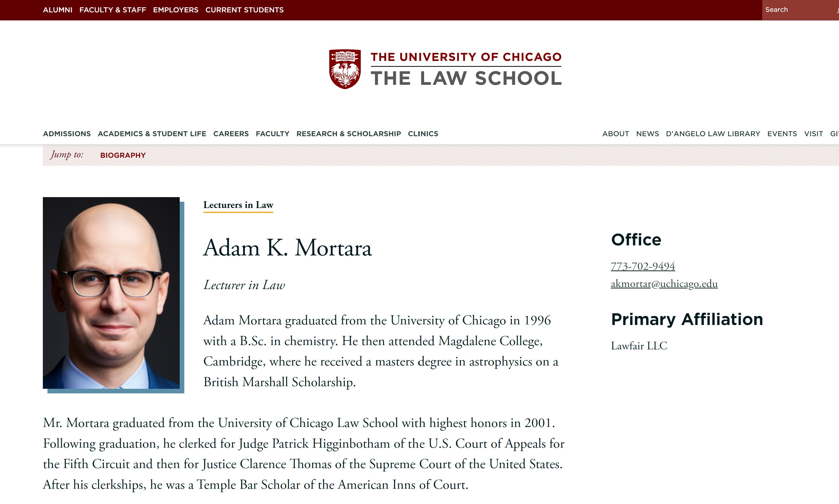Open the About navigation link
The height and width of the screenshot is (504, 839).
[615, 134]
